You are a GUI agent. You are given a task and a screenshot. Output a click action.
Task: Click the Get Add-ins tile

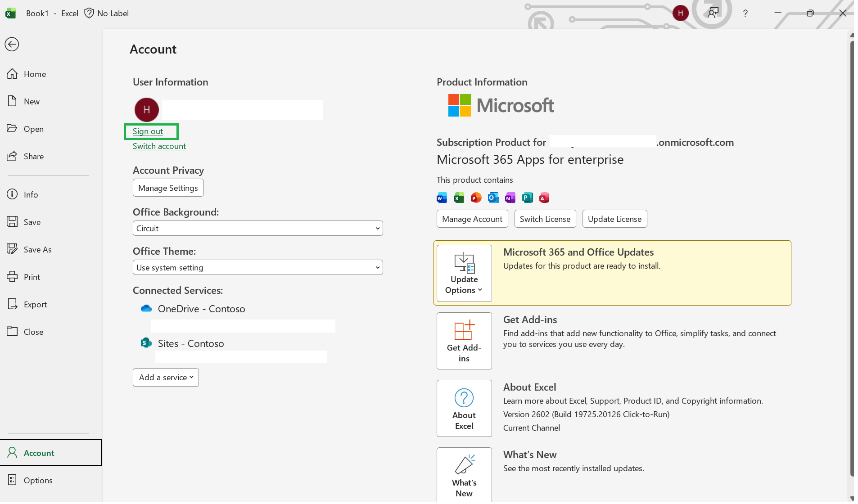tap(464, 341)
